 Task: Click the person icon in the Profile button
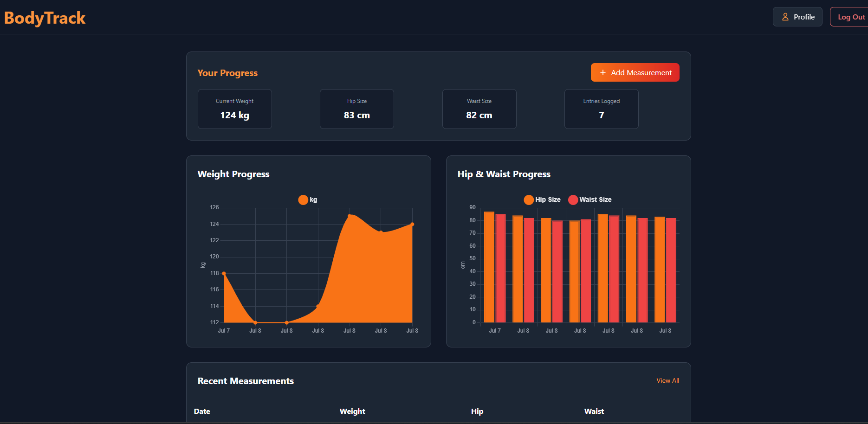click(785, 17)
